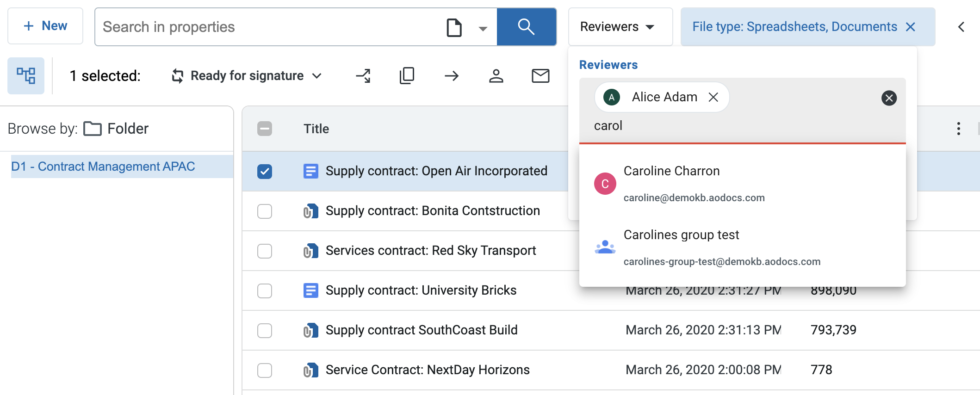Run search with the magnifier button
Image resolution: width=980 pixels, height=395 pixels.
pyautogui.click(x=527, y=27)
